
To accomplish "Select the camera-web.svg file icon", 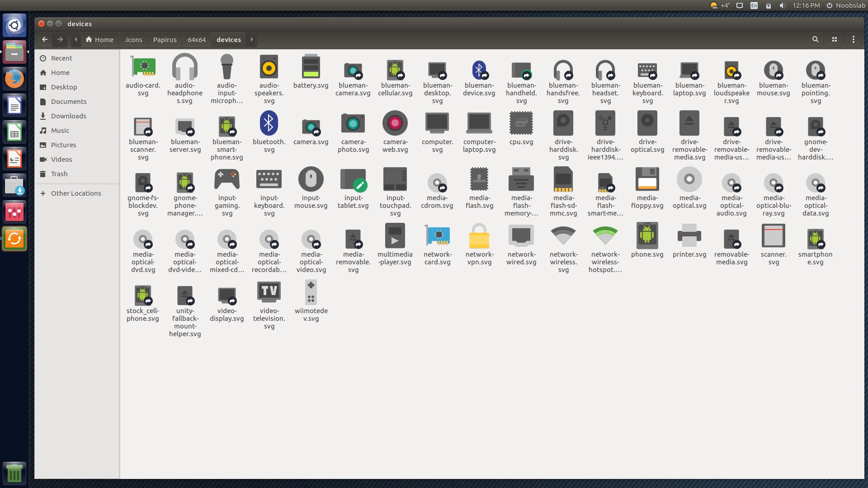I will (x=395, y=123).
